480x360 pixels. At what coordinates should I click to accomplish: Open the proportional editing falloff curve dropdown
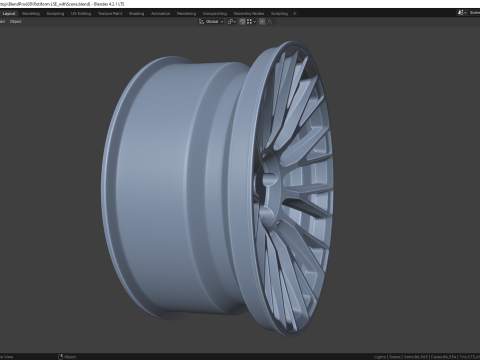271,22
